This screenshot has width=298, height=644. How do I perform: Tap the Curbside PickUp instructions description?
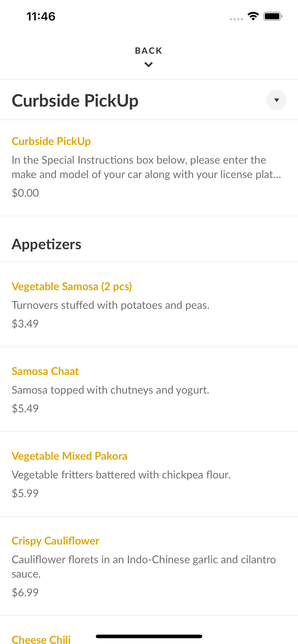(146, 167)
